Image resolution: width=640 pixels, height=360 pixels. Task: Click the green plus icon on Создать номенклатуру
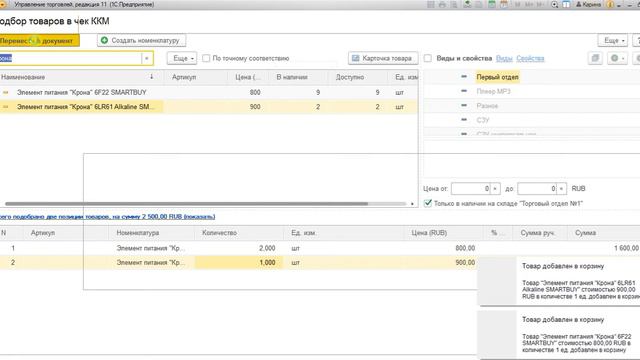pos(104,40)
